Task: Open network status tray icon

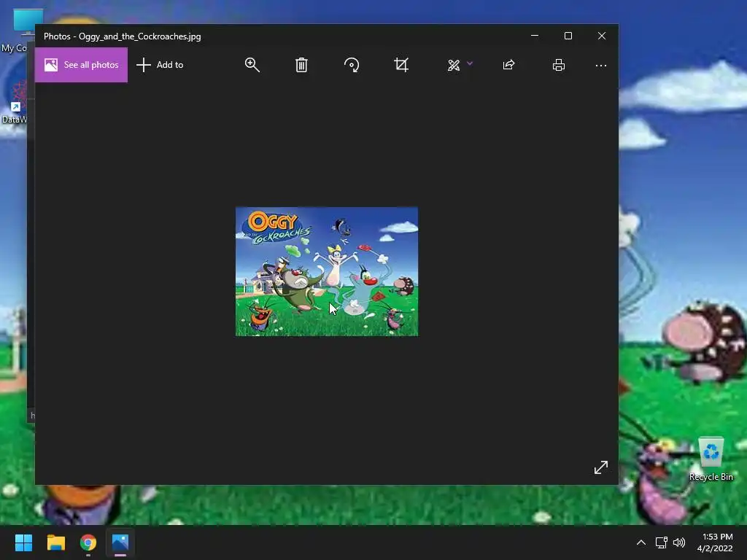Action: [661, 542]
